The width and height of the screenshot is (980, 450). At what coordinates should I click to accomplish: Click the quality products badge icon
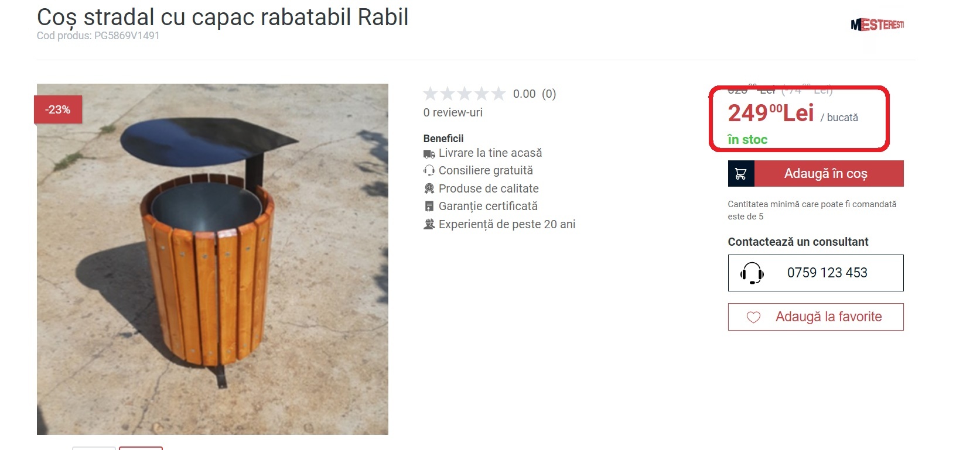click(429, 188)
